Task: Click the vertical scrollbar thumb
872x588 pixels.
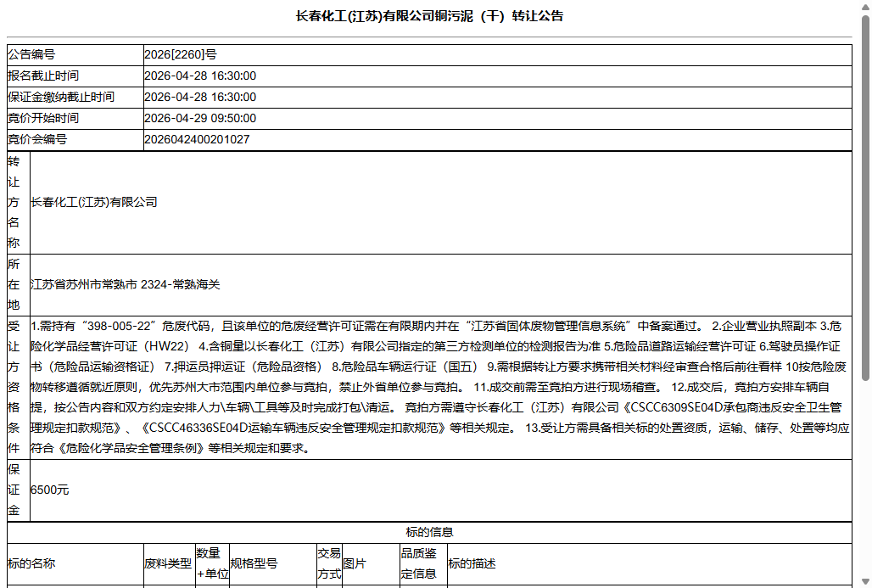Action: (x=865, y=198)
